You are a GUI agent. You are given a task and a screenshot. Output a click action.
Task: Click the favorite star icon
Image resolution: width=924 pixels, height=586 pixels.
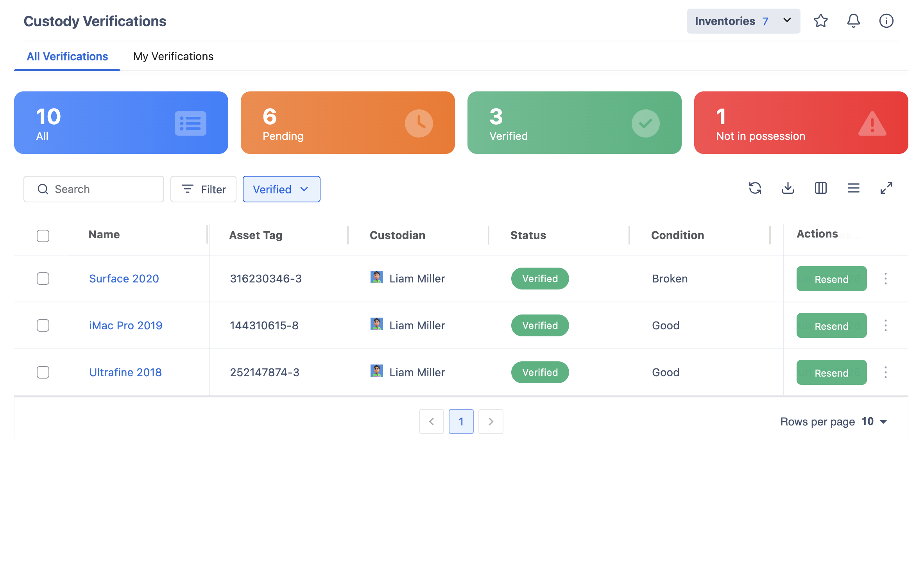tap(820, 21)
